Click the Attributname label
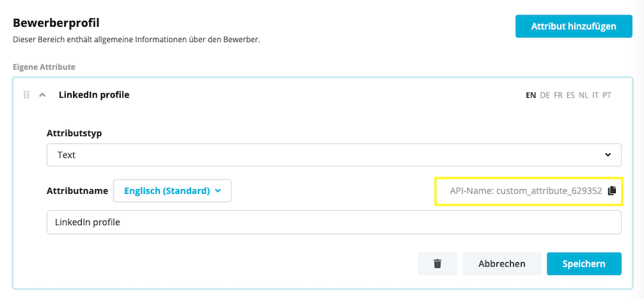644x299 pixels. point(77,190)
